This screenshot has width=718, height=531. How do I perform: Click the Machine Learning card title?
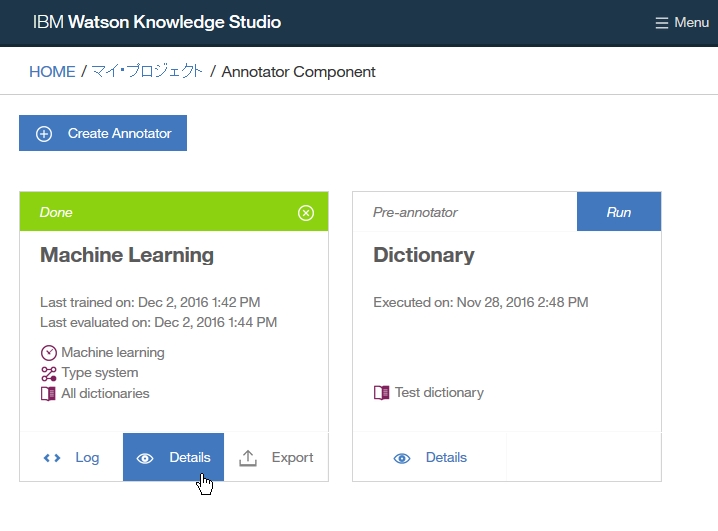coord(127,255)
